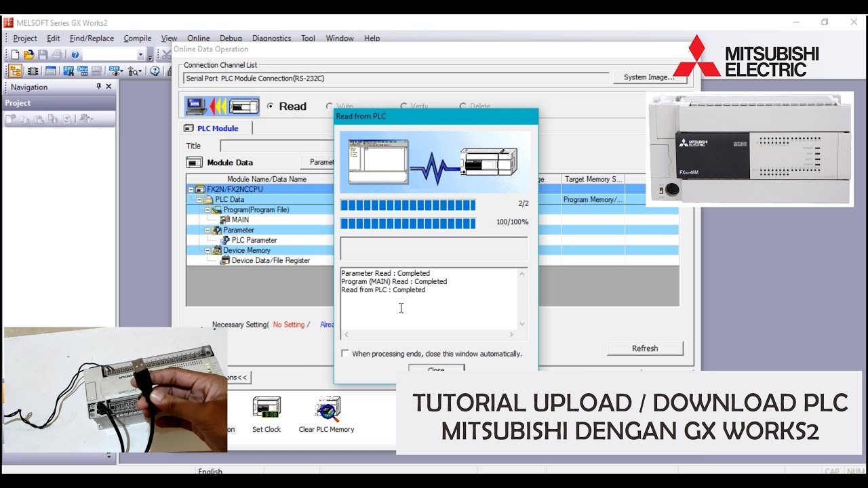Open the Diagnostics menu
The width and height of the screenshot is (868, 488).
click(271, 39)
